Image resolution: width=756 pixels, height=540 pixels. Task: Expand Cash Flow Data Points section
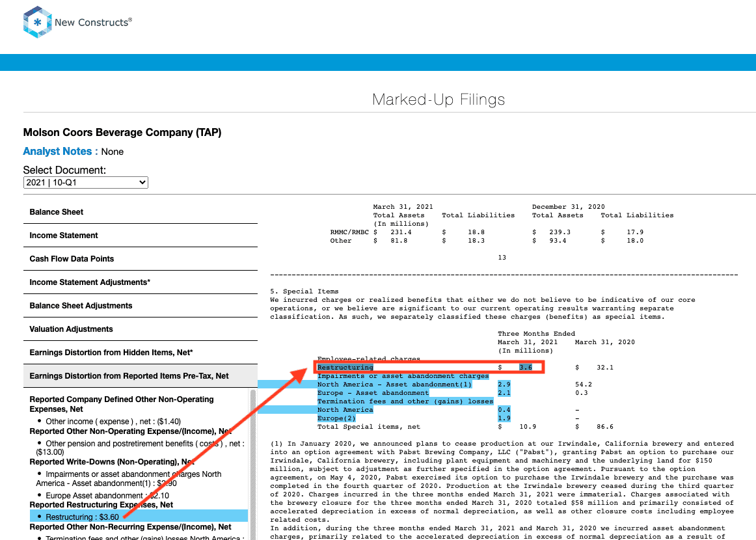pyautogui.click(x=141, y=259)
